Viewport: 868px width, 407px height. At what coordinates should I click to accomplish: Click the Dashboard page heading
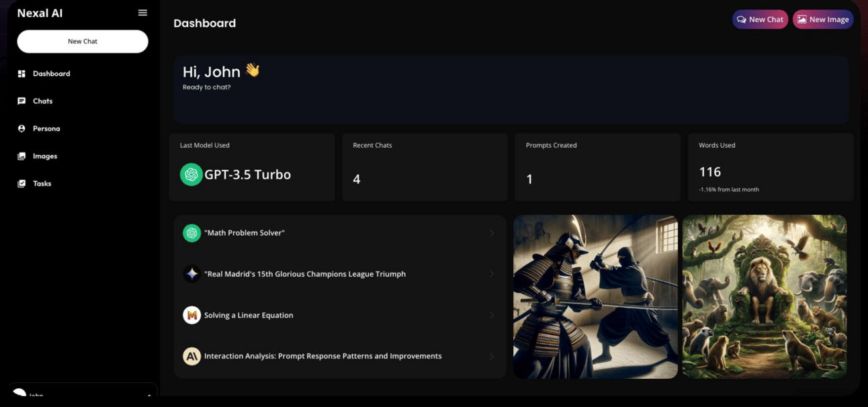(205, 24)
